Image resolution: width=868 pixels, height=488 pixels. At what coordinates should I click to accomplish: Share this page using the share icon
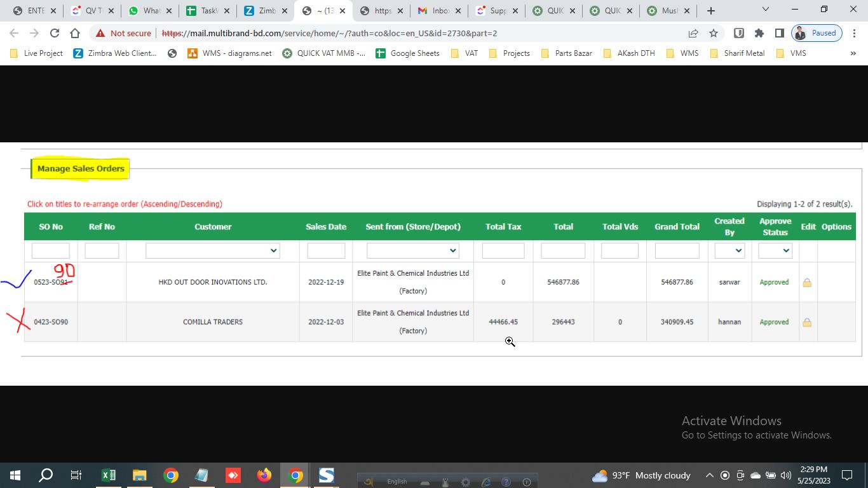(x=693, y=33)
